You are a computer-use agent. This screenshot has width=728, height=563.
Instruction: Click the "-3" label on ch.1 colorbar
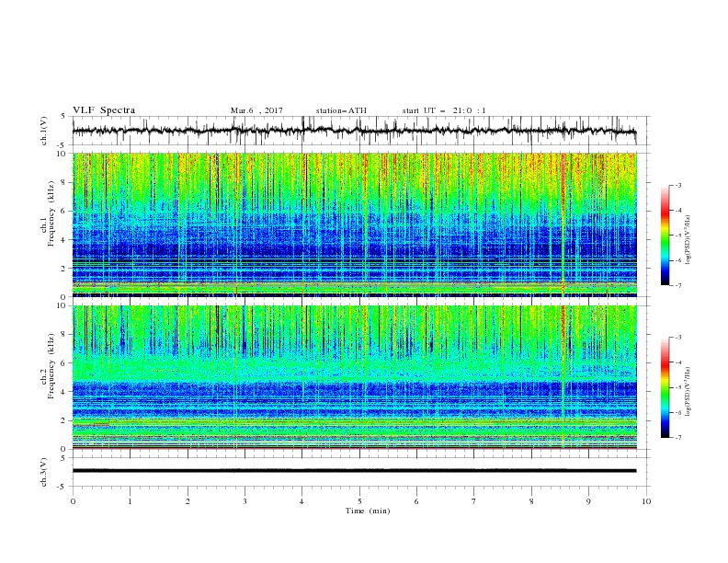click(678, 185)
